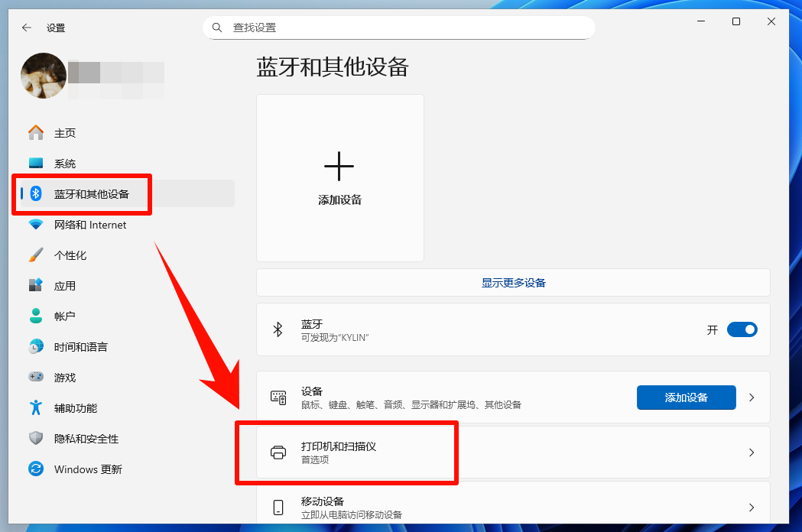Click 立即从电脑访问移动设备 description
This screenshot has height=532, width=802.
(x=352, y=515)
